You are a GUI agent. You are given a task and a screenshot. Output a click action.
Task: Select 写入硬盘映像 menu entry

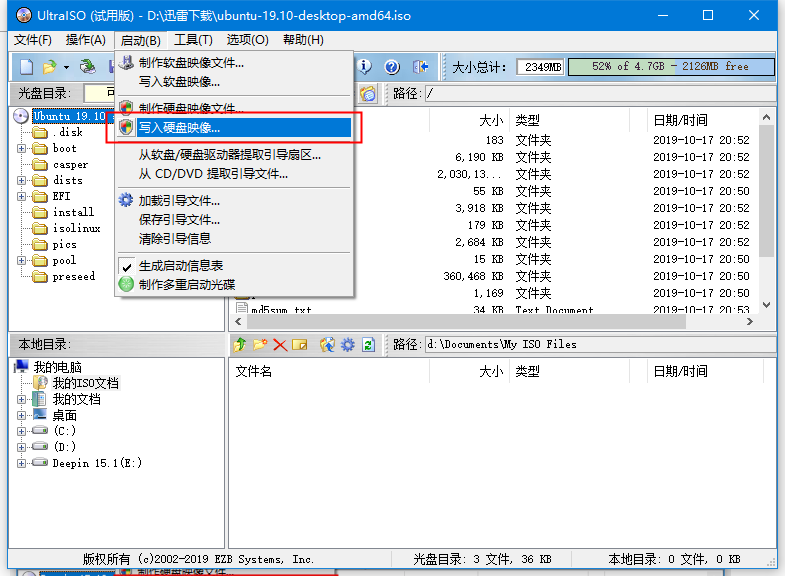234,128
